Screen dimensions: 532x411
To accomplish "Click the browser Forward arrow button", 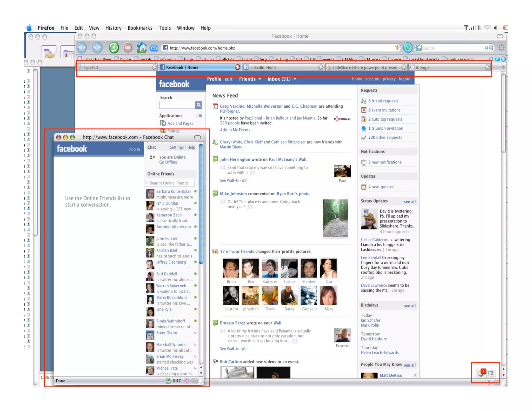I will coord(97,48).
